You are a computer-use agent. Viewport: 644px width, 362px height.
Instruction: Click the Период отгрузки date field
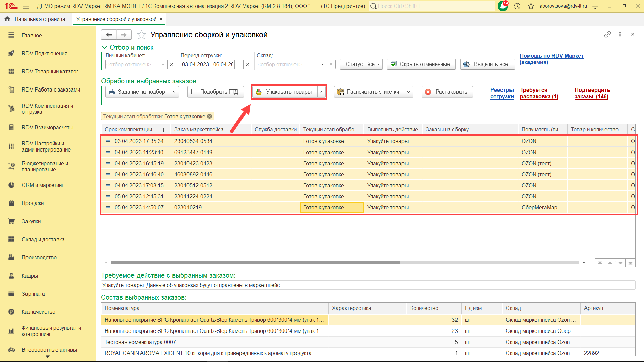click(x=207, y=64)
